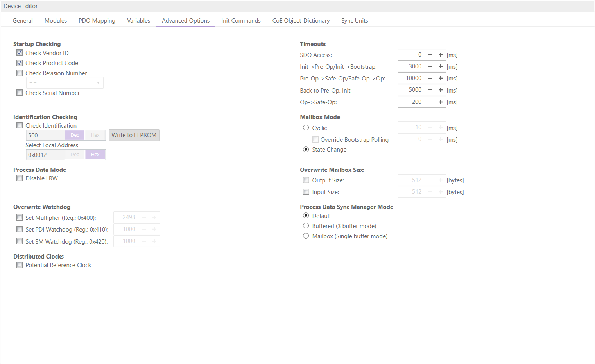Select the Cyclic mailbox mode
The height and width of the screenshot is (364, 595).
[306, 127]
